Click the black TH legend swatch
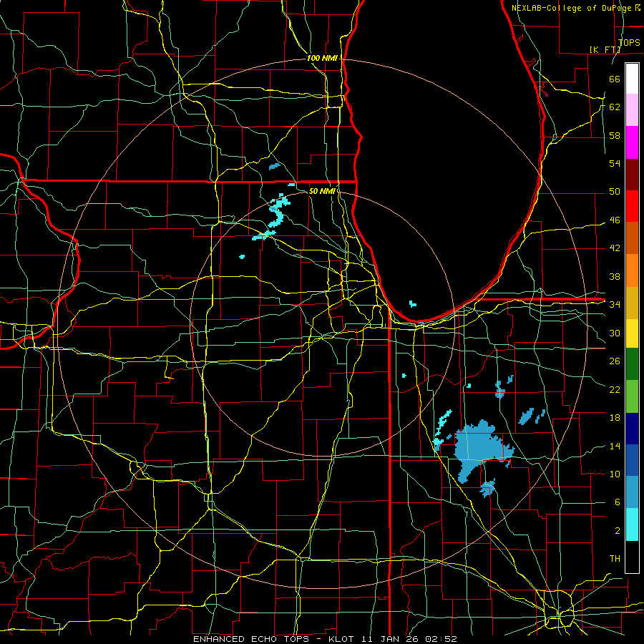 pyautogui.click(x=632, y=557)
